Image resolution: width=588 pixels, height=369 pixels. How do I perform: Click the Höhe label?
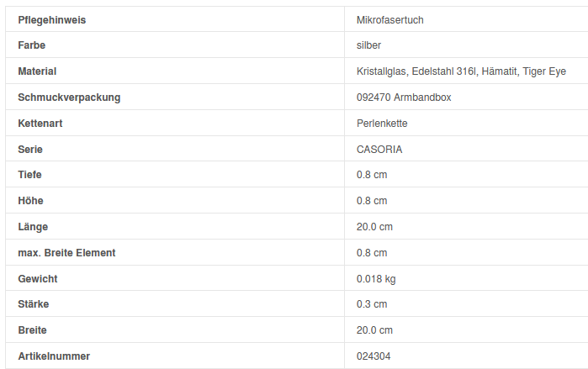click(30, 201)
